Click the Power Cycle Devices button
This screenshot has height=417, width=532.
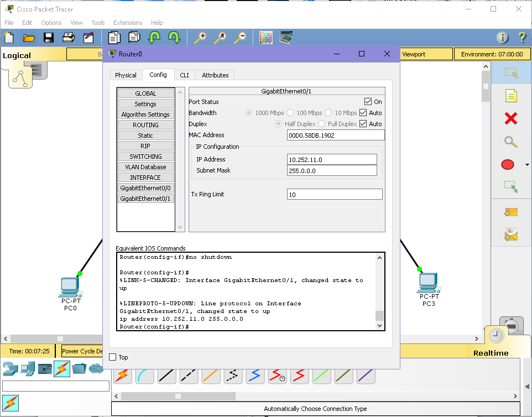[x=82, y=351]
